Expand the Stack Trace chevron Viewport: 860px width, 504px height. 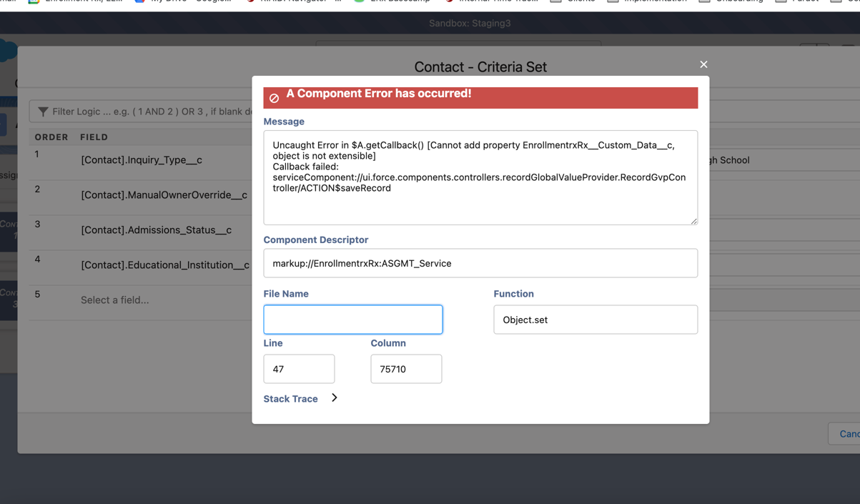click(x=334, y=398)
